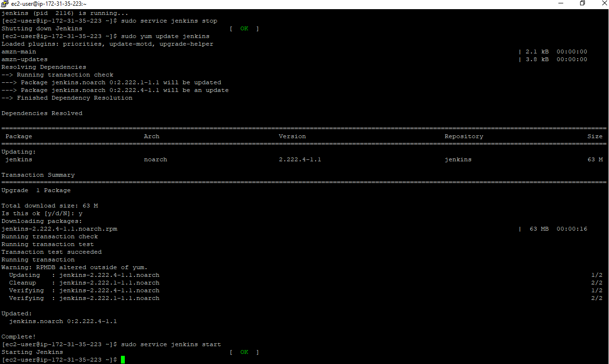Click the 2/2 counter on the Cleanup line

pos(597,283)
